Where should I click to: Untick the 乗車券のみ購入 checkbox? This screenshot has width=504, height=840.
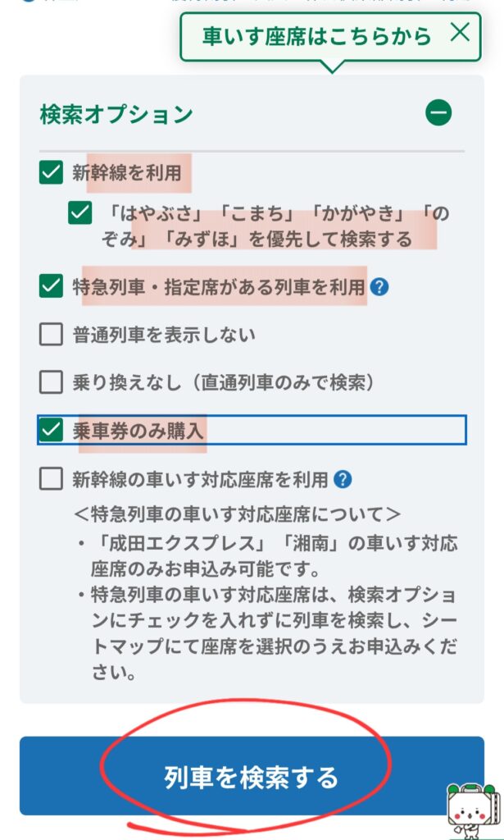click(x=51, y=430)
